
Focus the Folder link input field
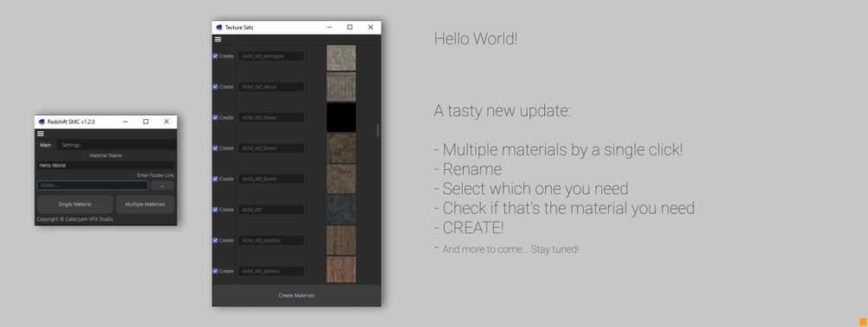(92, 186)
